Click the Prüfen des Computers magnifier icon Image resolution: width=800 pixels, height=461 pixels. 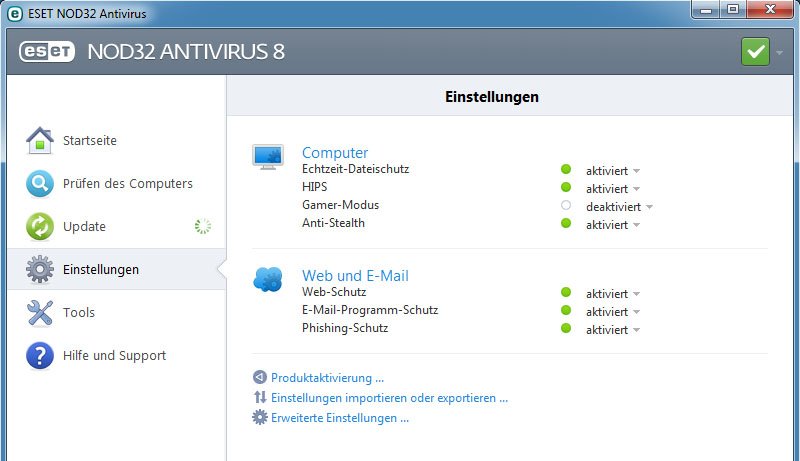click(x=40, y=184)
